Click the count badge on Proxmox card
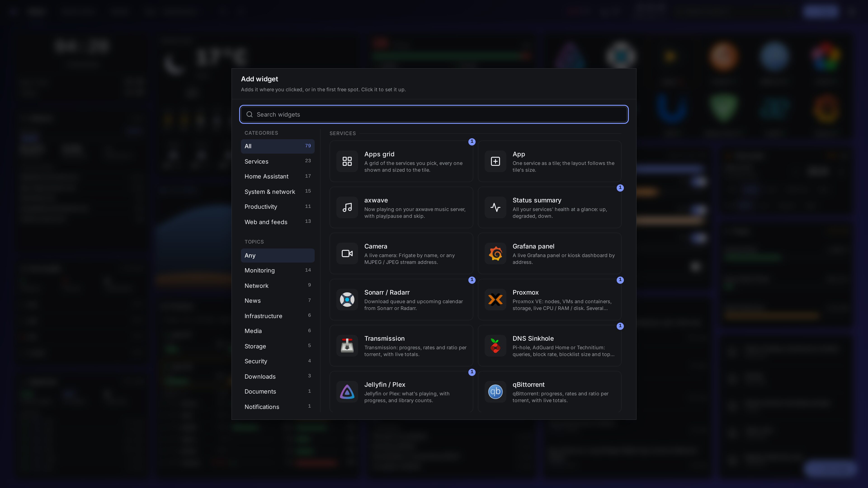This screenshot has height=488, width=868. pyautogui.click(x=620, y=280)
